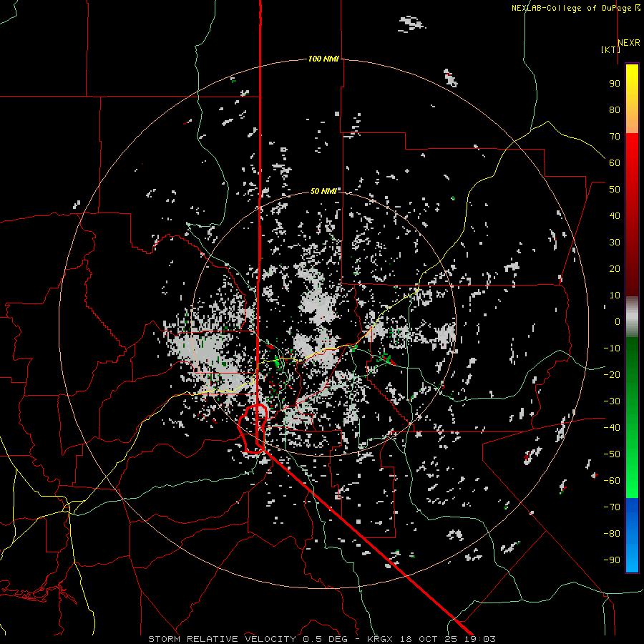This screenshot has height=644, width=644.
Task: Click the "NEXR" label above the scale
Action: [x=629, y=43]
